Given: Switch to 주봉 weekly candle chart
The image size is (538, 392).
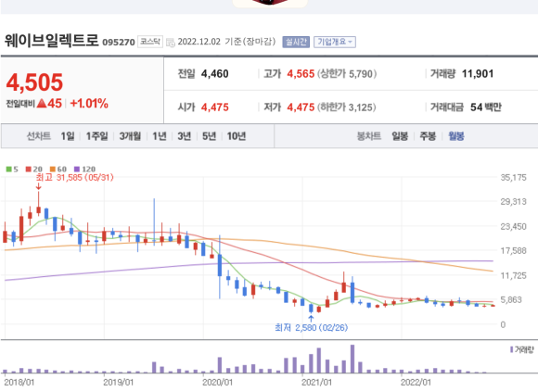Looking at the screenshot, I should point(428,136).
